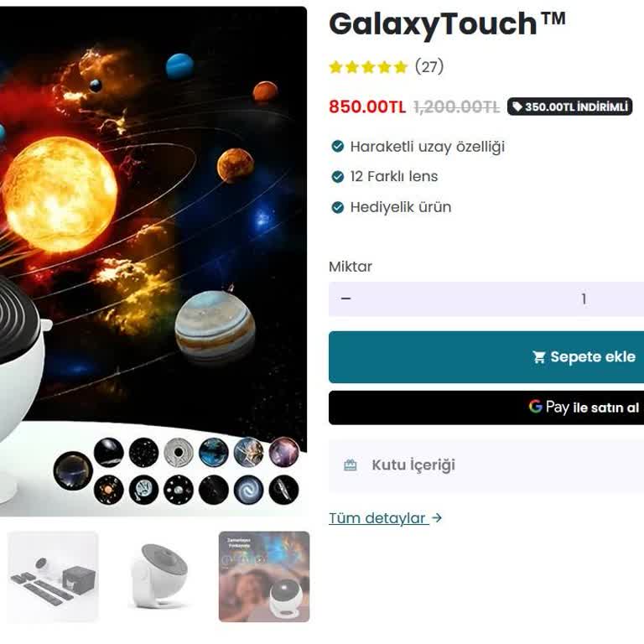The height and width of the screenshot is (644, 644).
Task: Click the Miktar quantity value field
Action: coord(584,299)
